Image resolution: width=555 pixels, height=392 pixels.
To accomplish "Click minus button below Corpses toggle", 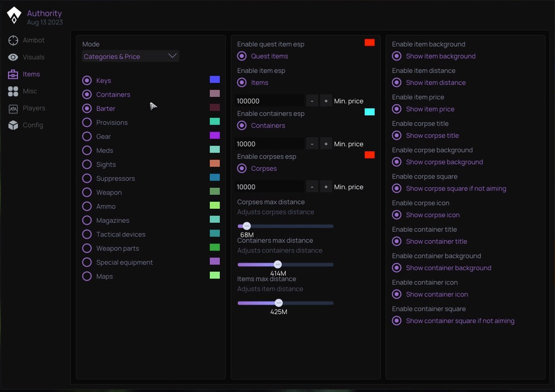I will coord(312,187).
